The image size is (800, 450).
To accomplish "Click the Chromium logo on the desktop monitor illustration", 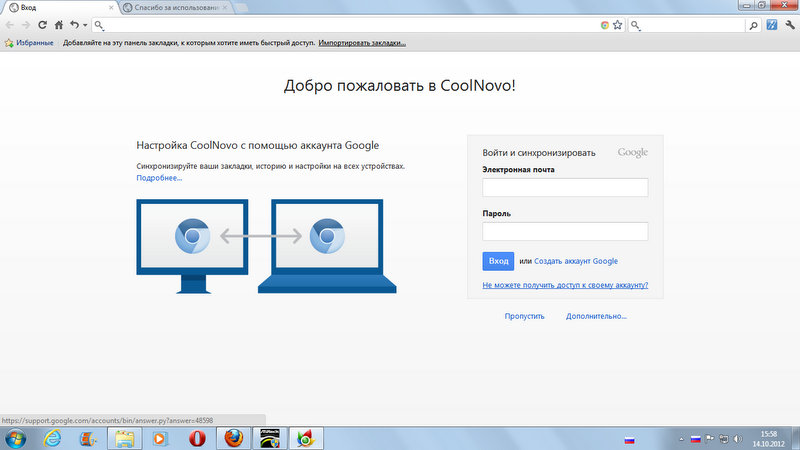I will pos(192,236).
